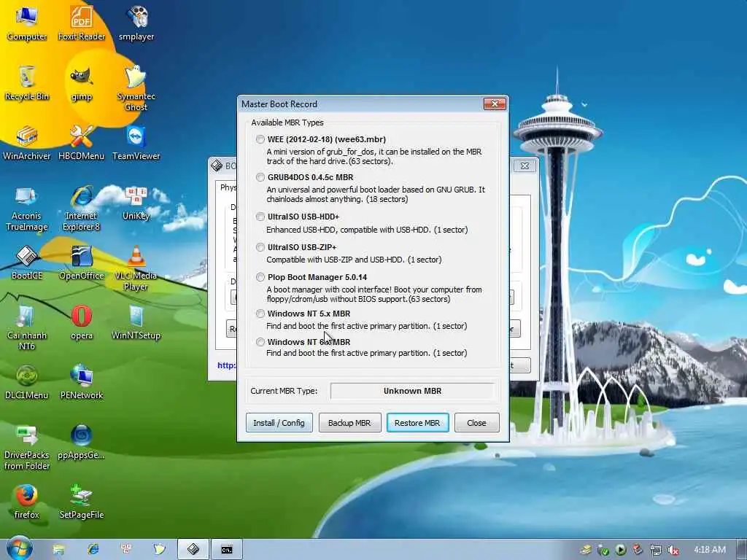Click the Backup MBR button
This screenshot has height=560, width=747.
pyautogui.click(x=349, y=423)
